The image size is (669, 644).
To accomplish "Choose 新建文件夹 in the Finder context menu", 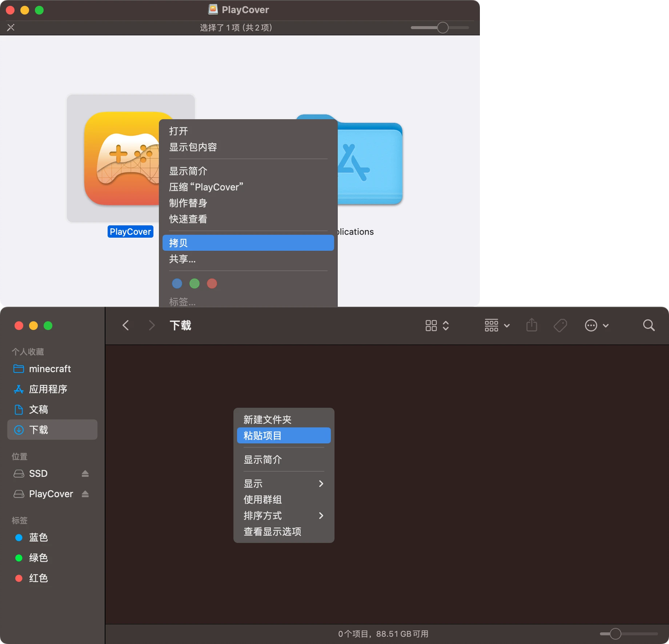I will (x=284, y=420).
